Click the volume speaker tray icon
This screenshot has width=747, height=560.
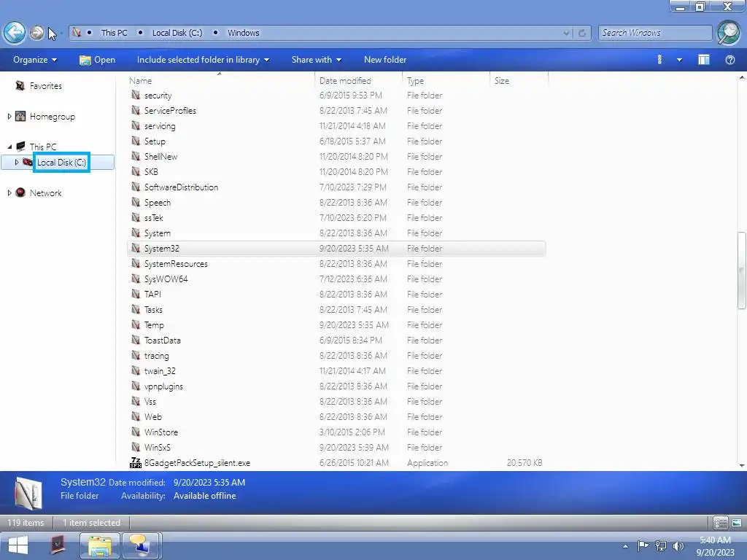678,545
